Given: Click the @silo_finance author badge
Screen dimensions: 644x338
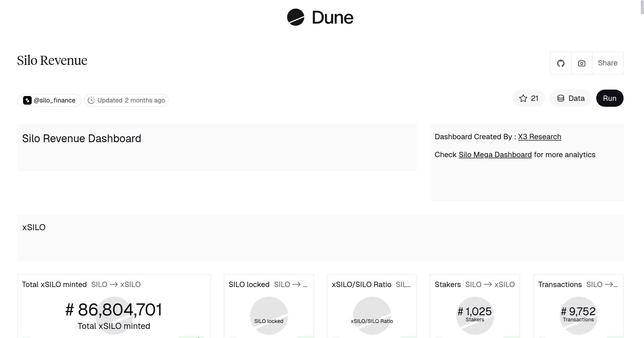Looking at the screenshot, I should pos(49,100).
